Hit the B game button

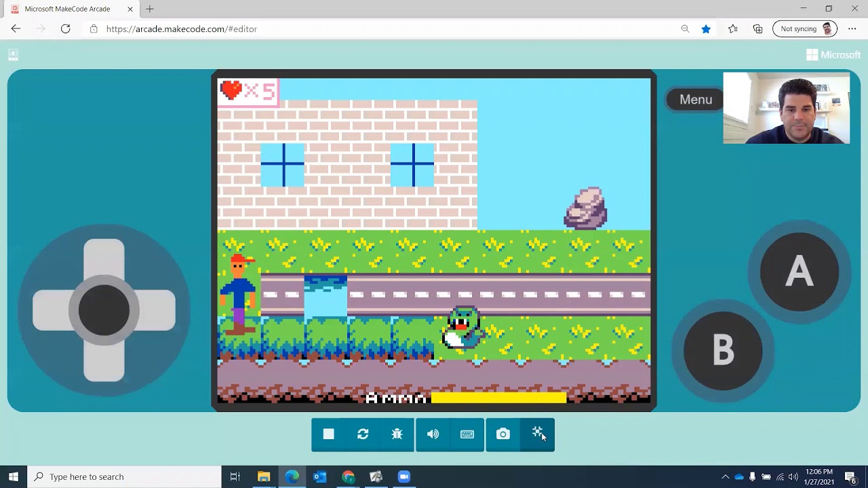pyautogui.click(x=723, y=350)
